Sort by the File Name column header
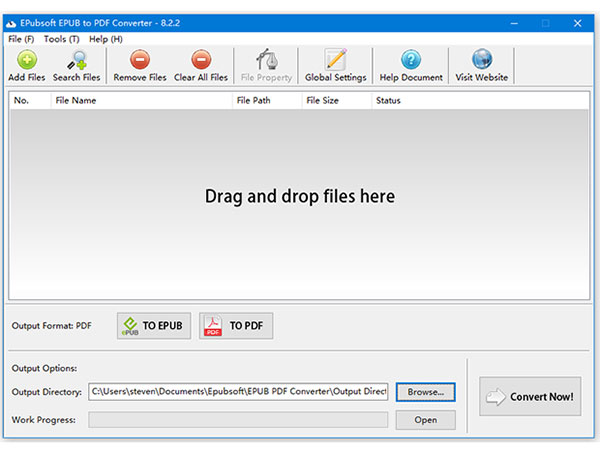The height and width of the screenshot is (453, 600). (x=142, y=101)
